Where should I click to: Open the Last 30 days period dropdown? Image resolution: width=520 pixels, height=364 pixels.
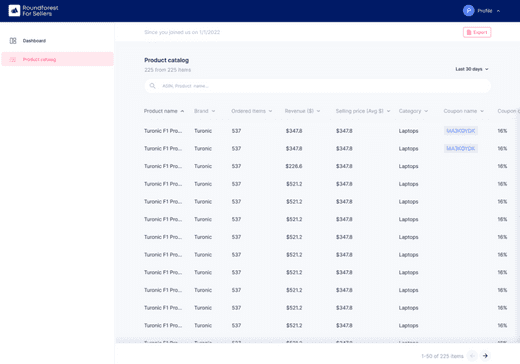(x=472, y=69)
